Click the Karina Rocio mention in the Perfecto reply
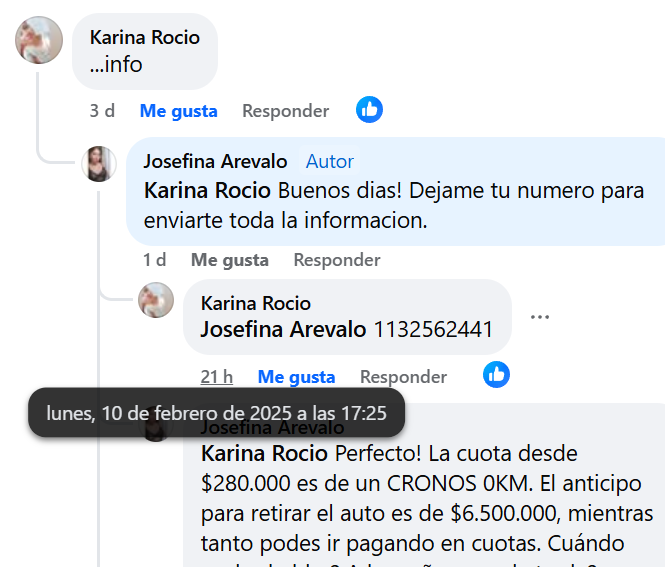665x567 pixels. (x=264, y=454)
